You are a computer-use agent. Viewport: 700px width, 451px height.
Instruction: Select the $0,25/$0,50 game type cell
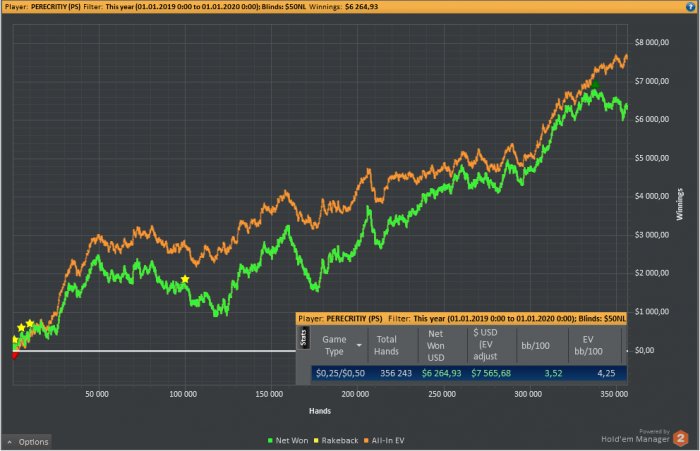pyautogui.click(x=340, y=373)
